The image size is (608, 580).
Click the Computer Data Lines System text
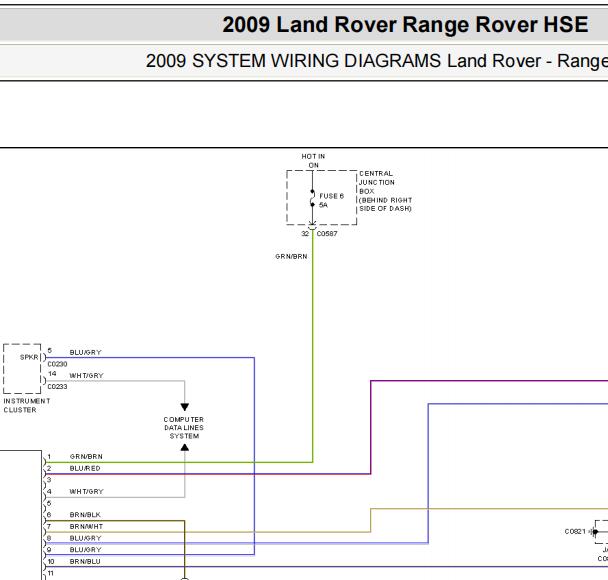pyautogui.click(x=184, y=428)
